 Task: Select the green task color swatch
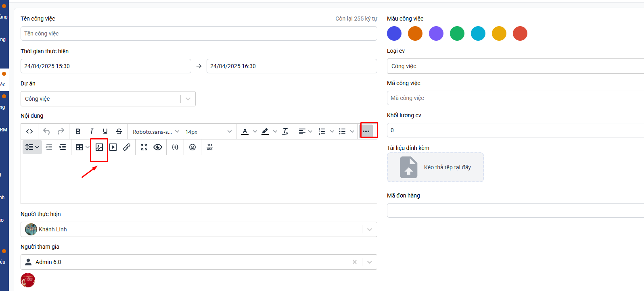click(457, 33)
